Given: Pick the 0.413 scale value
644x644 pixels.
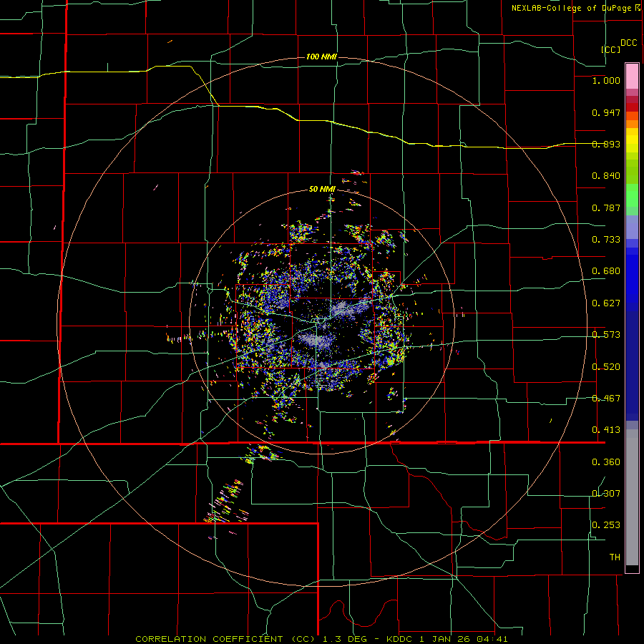Looking at the screenshot, I should tap(606, 430).
